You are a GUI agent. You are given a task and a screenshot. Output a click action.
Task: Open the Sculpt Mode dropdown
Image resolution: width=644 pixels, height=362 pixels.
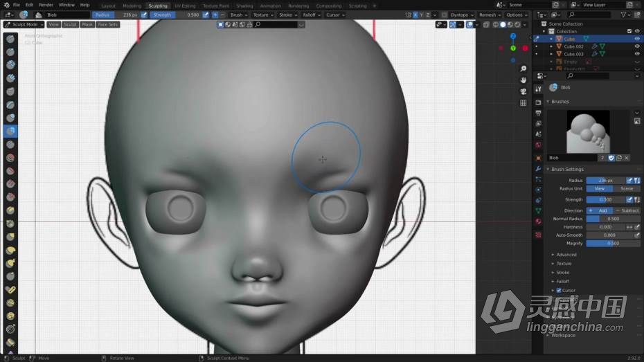[24, 25]
